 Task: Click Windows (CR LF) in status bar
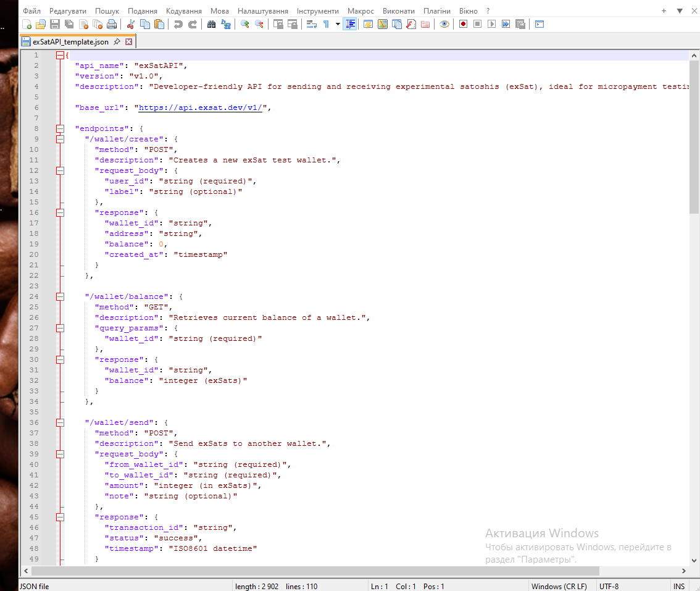click(x=559, y=587)
